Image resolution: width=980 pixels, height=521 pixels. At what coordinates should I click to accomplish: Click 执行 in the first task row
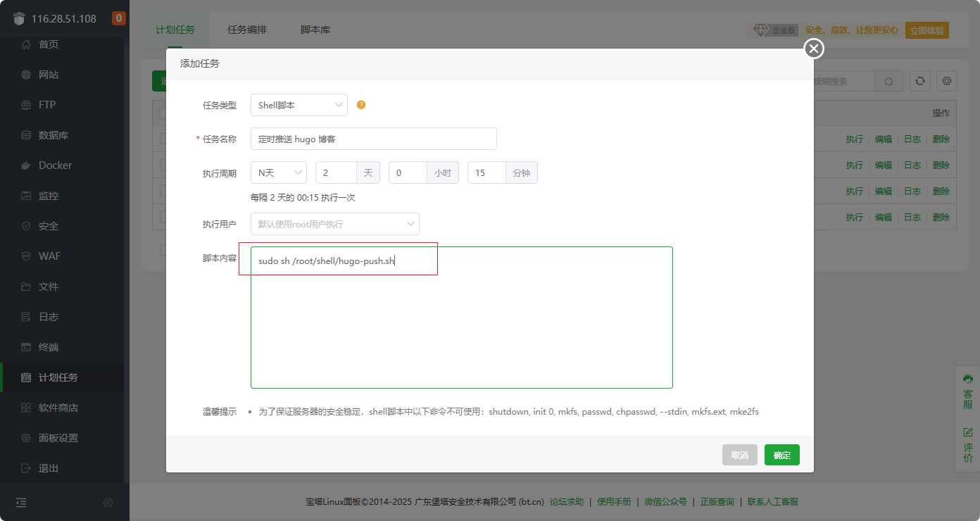tap(855, 139)
